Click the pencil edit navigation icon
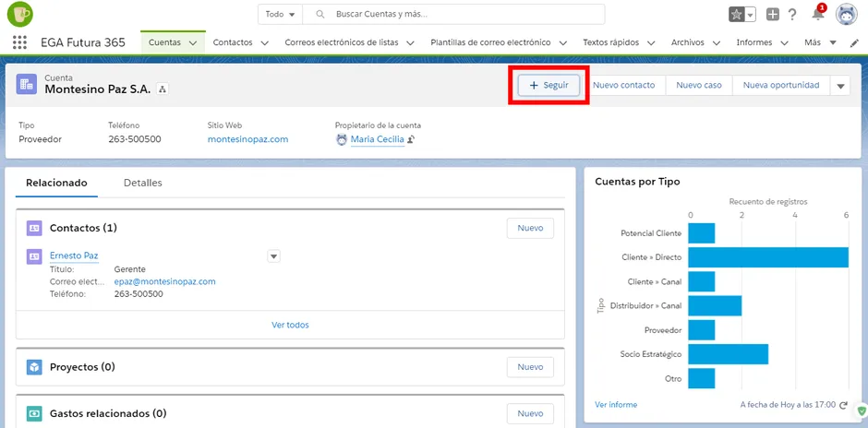The height and width of the screenshot is (428, 868). tap(855, 42)
